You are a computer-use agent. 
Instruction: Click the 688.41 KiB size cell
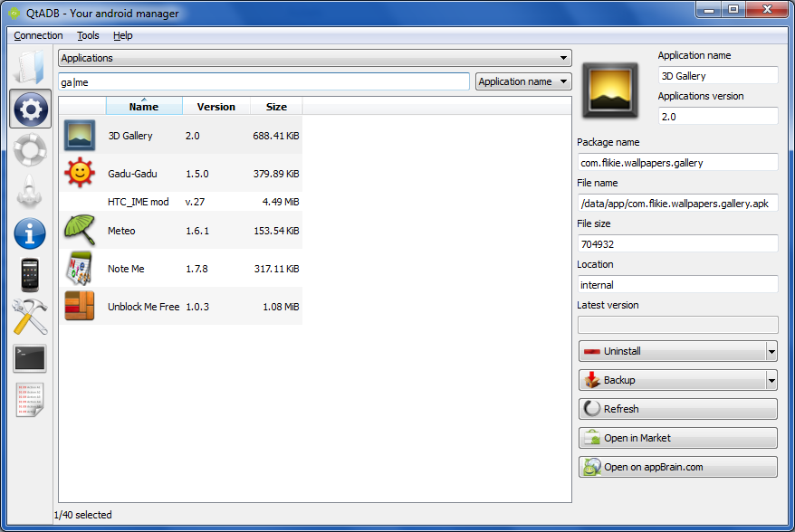[x=276, y=136]
